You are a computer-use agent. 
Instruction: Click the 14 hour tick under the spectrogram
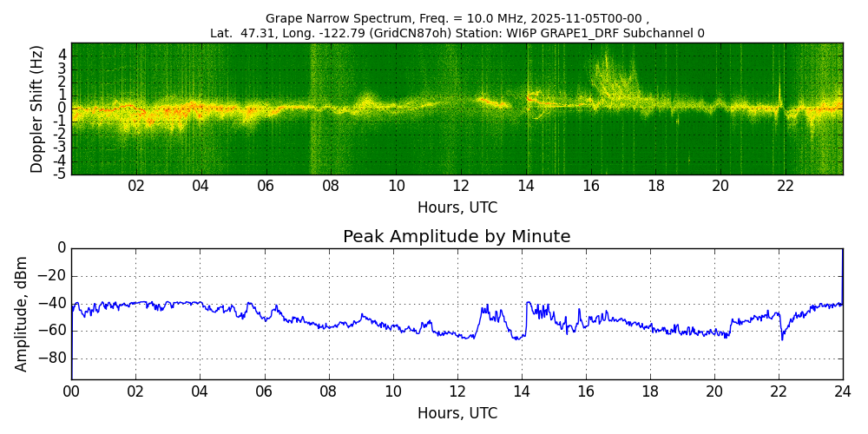coord(526,186)
